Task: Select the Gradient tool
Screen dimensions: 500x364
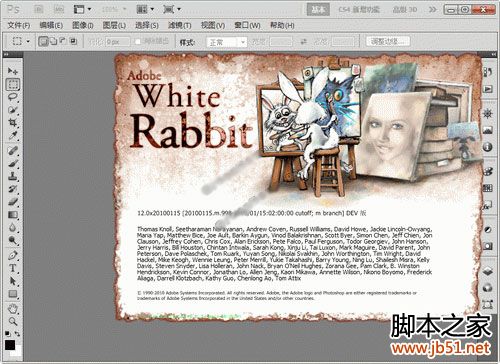Action: point(13,215)
